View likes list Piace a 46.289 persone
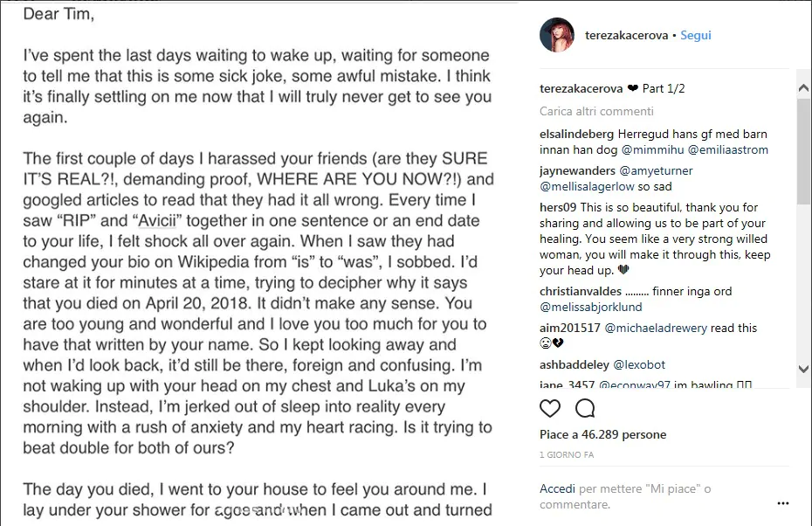The width and height of the screenshot is (812, 526). click(602, 435)
